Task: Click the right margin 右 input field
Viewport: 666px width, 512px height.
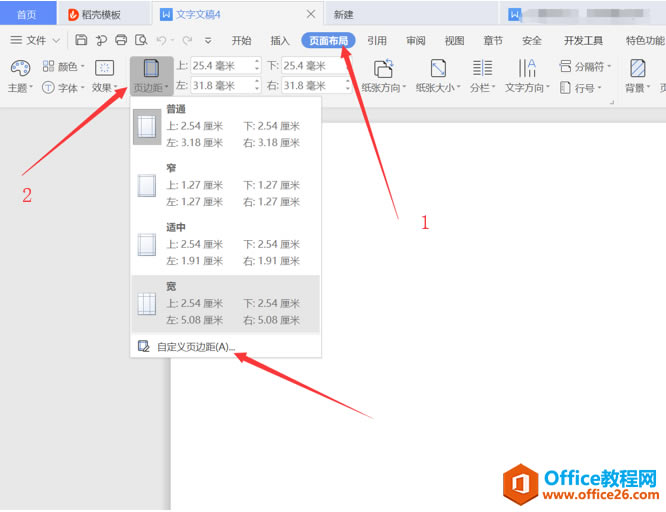Action: [x=312, y=85]
